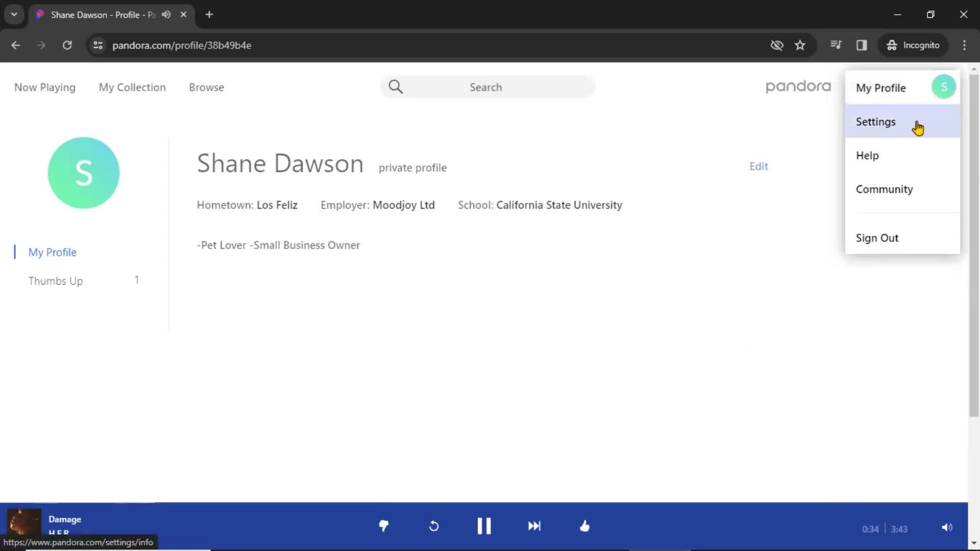The image size is (980, 551).
Task: Expand the tab search dropdown arrow
Action: 14,14
